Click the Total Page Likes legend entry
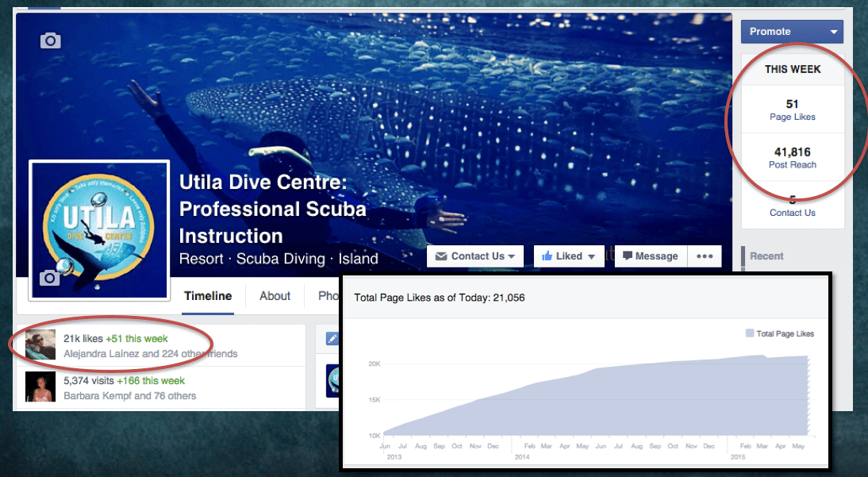 pyautogui.click(x=780, y=333)
